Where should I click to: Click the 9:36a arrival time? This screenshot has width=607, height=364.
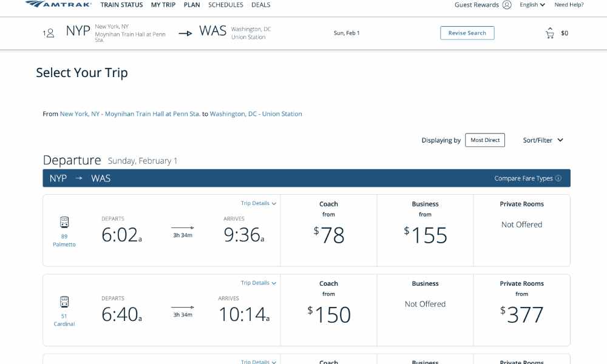[244, 235]
